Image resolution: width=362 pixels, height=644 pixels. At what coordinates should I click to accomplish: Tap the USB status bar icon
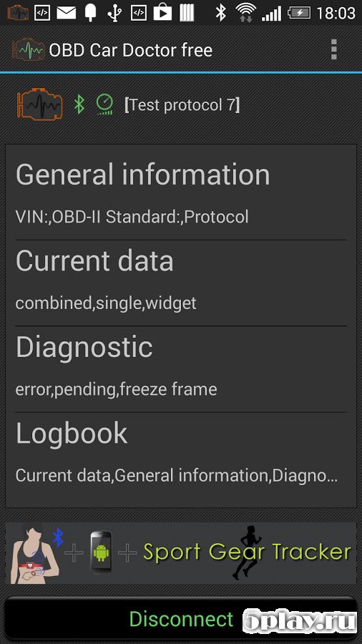point(115,13)
